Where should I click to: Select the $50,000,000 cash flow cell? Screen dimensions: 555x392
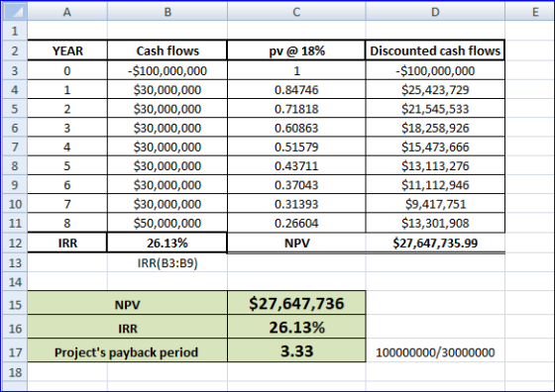[x=167, y=223]
